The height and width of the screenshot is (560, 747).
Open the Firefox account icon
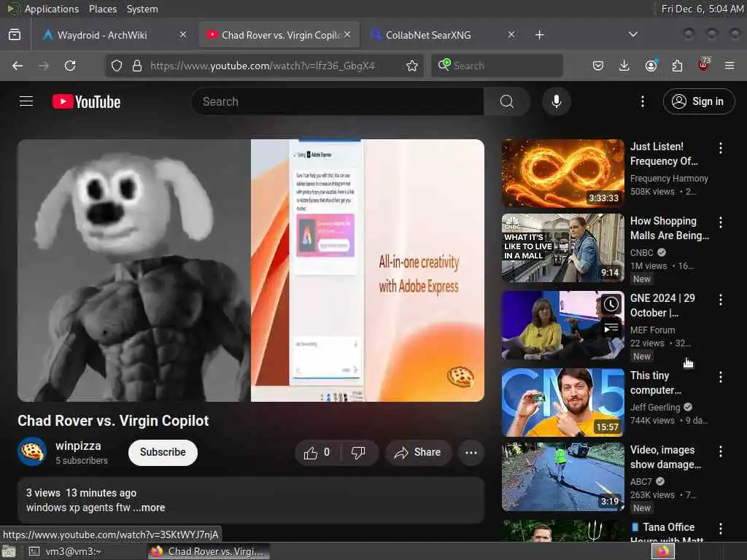pyautogui.click(x=651, y=66)
